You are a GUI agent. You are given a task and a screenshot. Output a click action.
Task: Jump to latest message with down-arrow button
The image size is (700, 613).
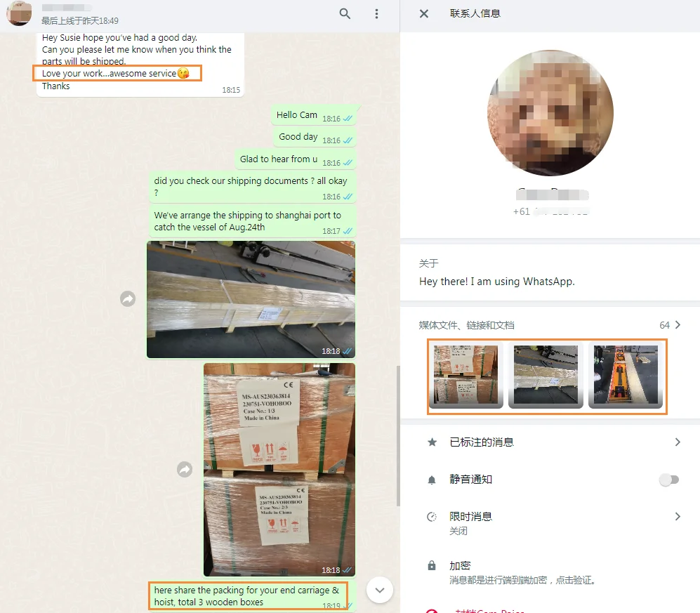(379, 590)
